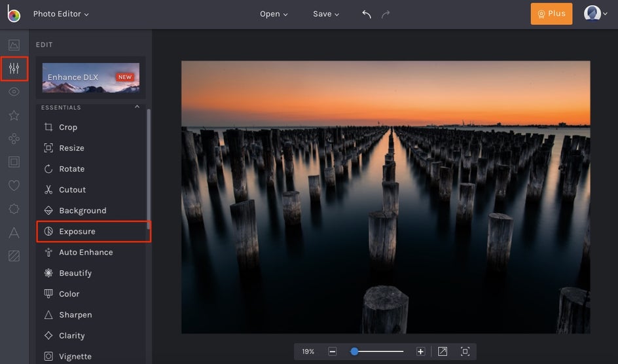Open the Touch Up eye icon
Viewport: 618px width, 364px height.
tap(14, 92)
